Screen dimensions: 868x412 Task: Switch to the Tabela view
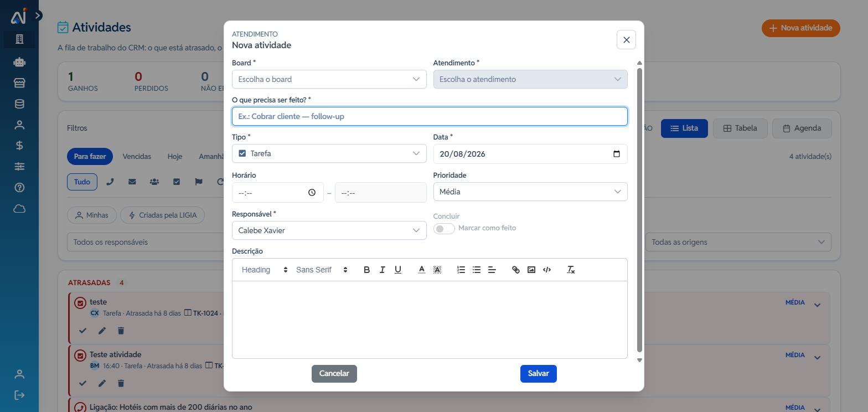tap(740, 128)
